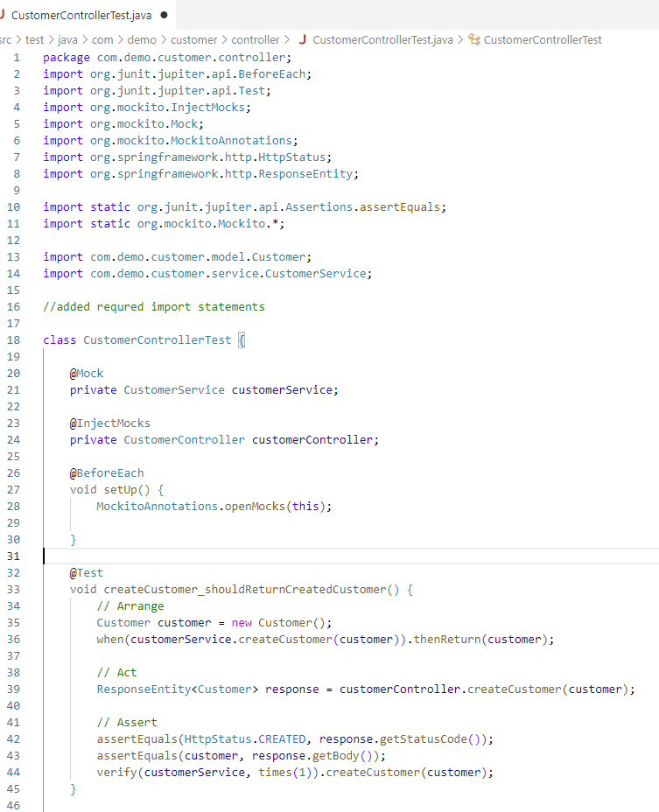Click the @Test annotation
This screenshot has width=659, height=812.
87,573
